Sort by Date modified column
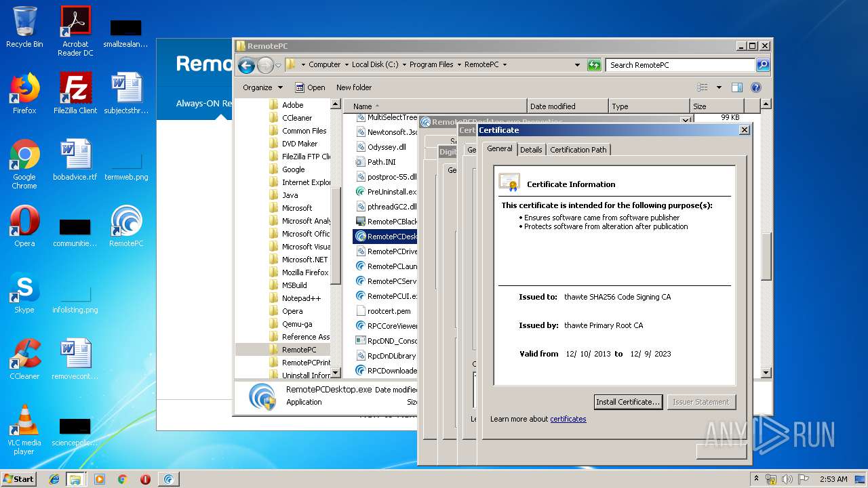Image resolution: width=868 pixels, height=488 pixels. (568, 106)
